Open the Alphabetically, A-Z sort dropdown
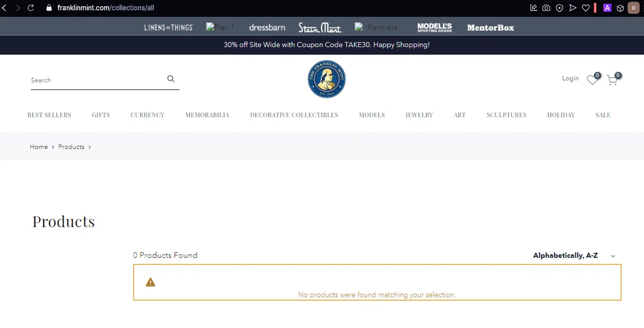Viewport: 644px width, 328px height. point(574,255)
